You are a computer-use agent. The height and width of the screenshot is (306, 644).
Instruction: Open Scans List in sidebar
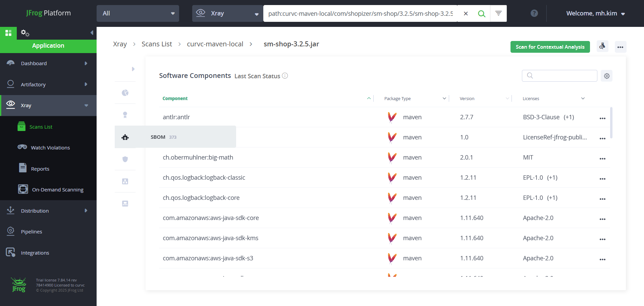tap(41, 127)
